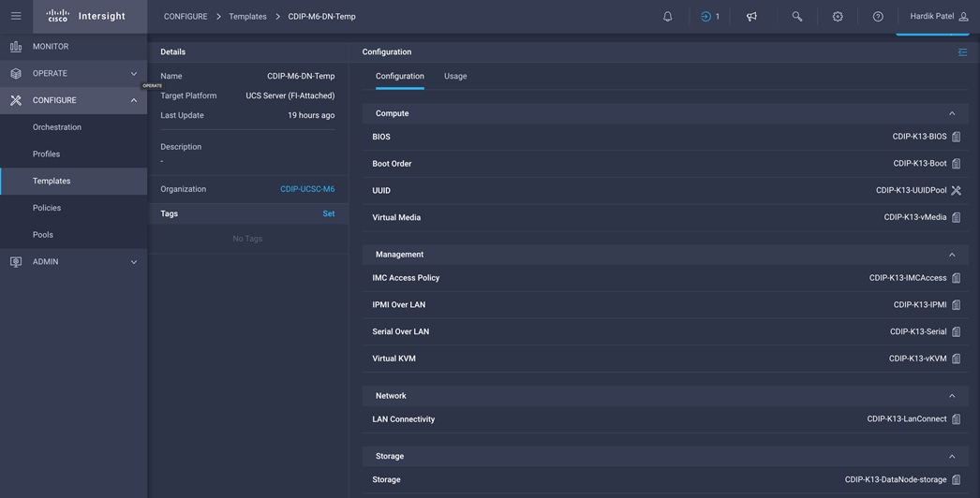Click the Last Update 19 hours ago value
Image resolution: width=980 pixels, height=498 pixels.
coord(311,115)
